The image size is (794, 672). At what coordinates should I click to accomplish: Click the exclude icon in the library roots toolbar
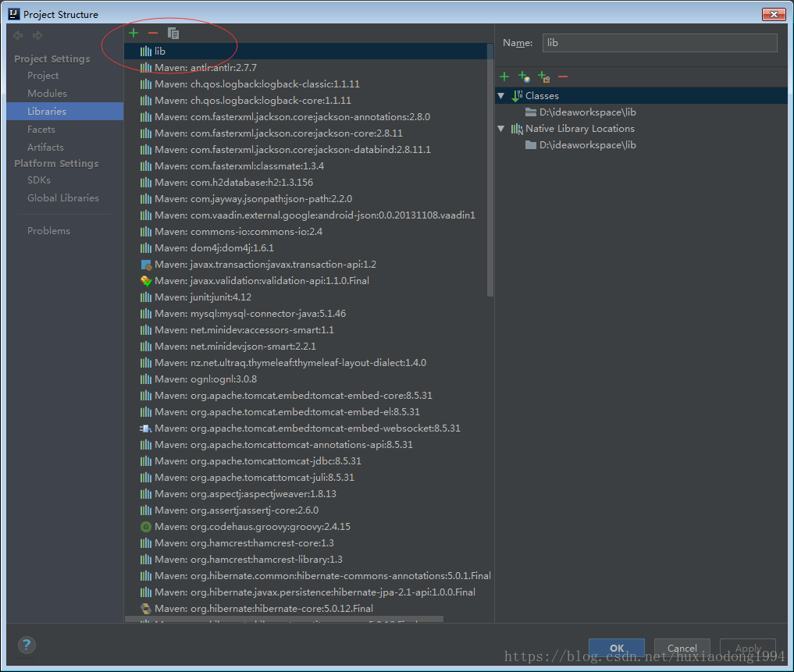(544, 76)
